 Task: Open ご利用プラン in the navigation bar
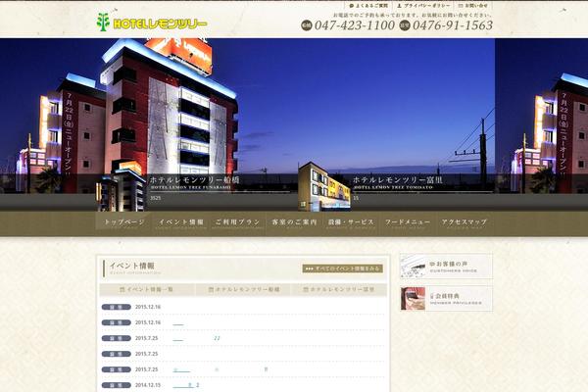[x=238, y=223]
